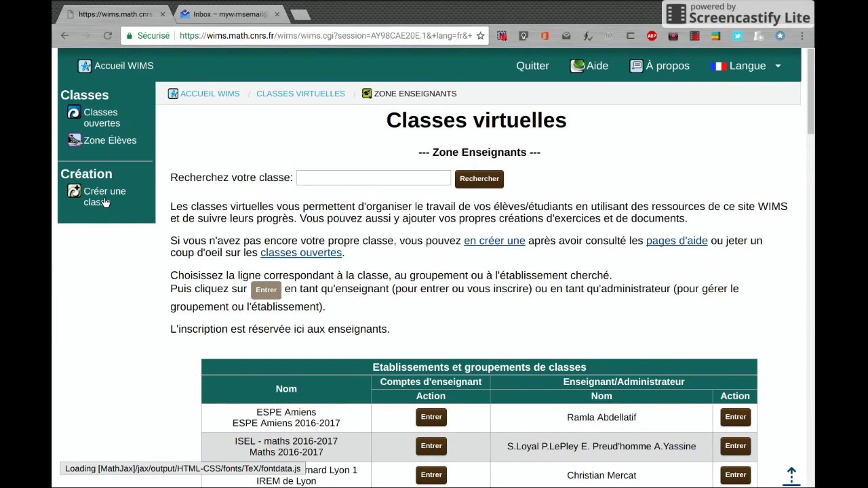Click the Office extension icon
This screenshot has width=868, height=488.
[x=545, y=36]
